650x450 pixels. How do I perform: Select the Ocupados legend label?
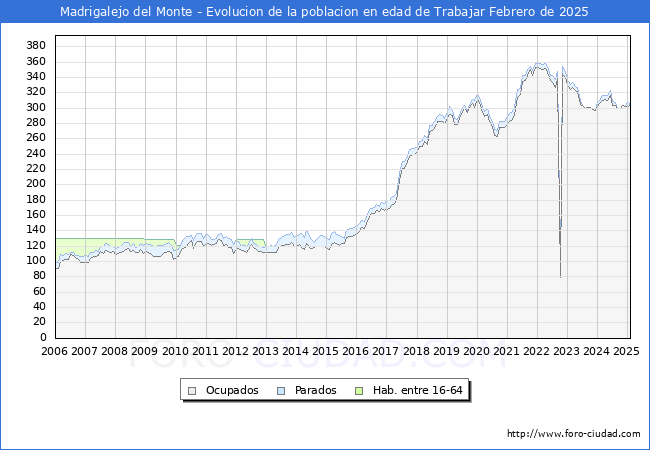coord(232,390)
